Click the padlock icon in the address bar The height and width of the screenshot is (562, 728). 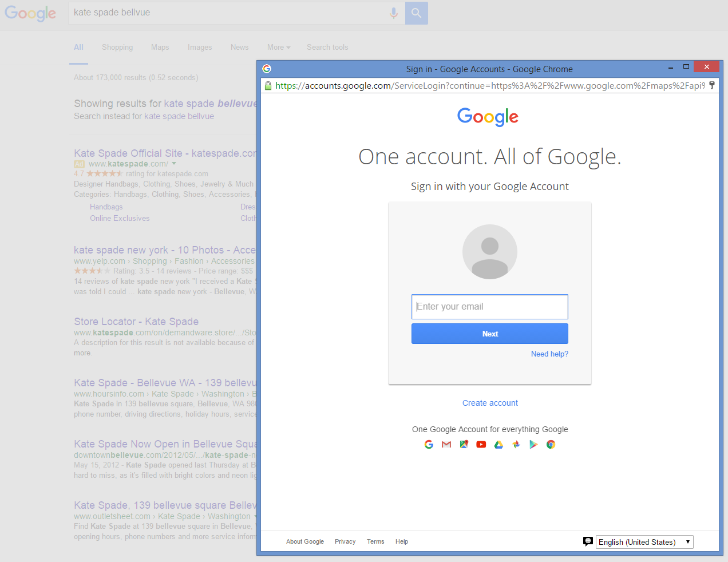pos(268,85)
